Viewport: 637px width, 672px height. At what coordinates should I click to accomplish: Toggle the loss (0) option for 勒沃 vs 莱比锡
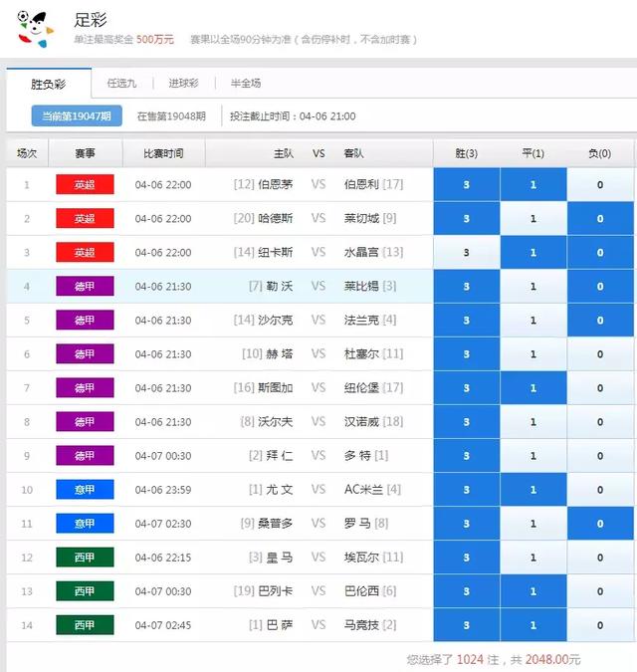coord(599,287)
